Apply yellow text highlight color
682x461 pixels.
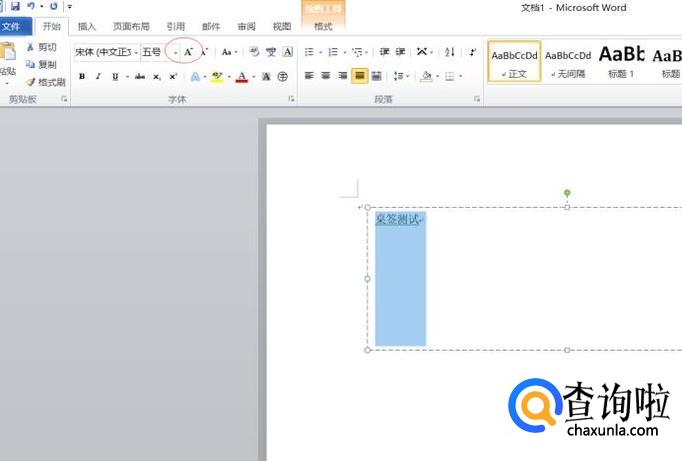pos(217,77)
